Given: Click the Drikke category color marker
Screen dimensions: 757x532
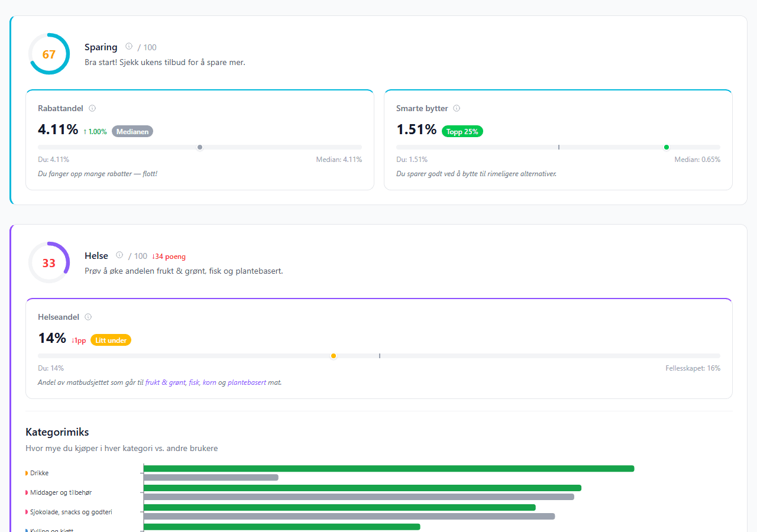Looking at the screenshot, I should (27, 473).
